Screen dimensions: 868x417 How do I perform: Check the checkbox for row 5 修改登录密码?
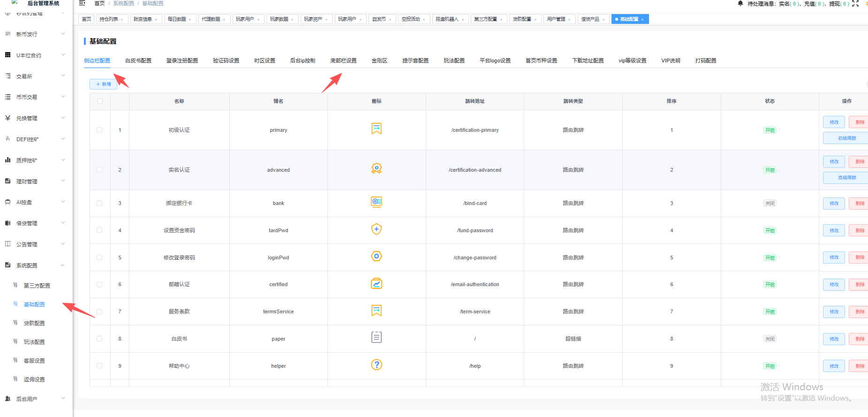[x=99, y=258]
